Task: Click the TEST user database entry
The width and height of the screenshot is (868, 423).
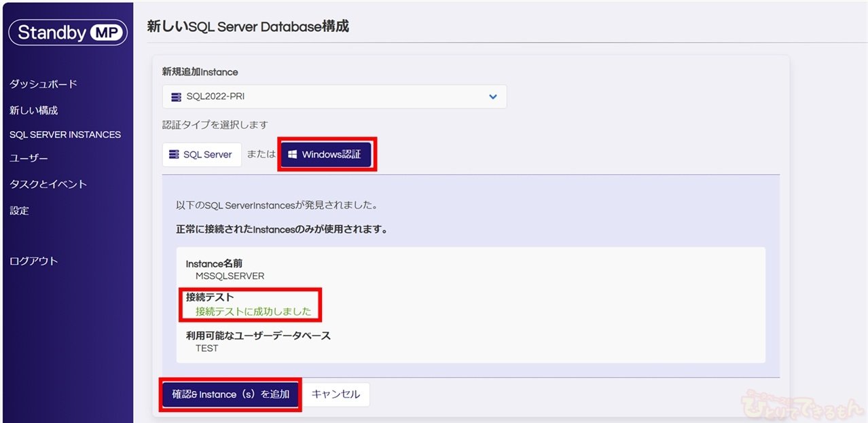Action: click(207, 348)
